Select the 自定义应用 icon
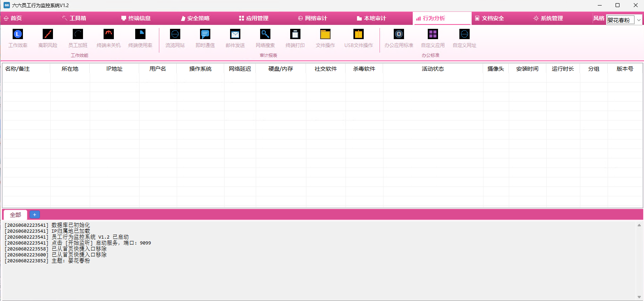 pos(433,38)
